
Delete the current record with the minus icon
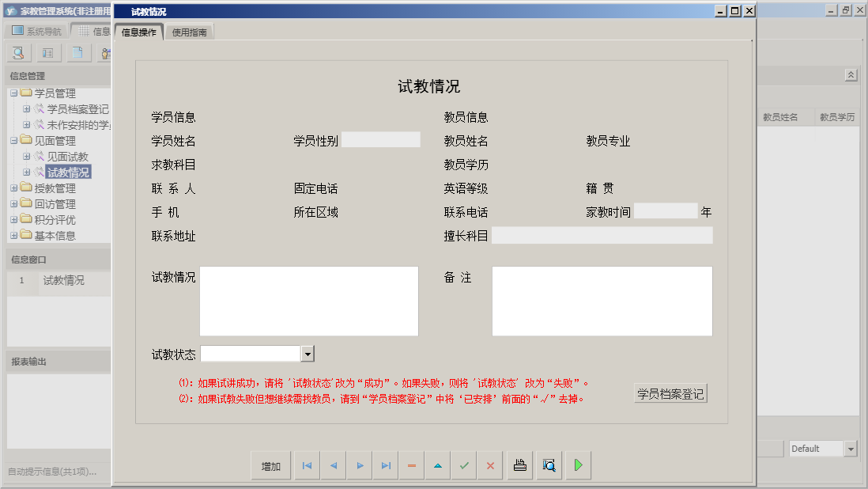point(411,465)
